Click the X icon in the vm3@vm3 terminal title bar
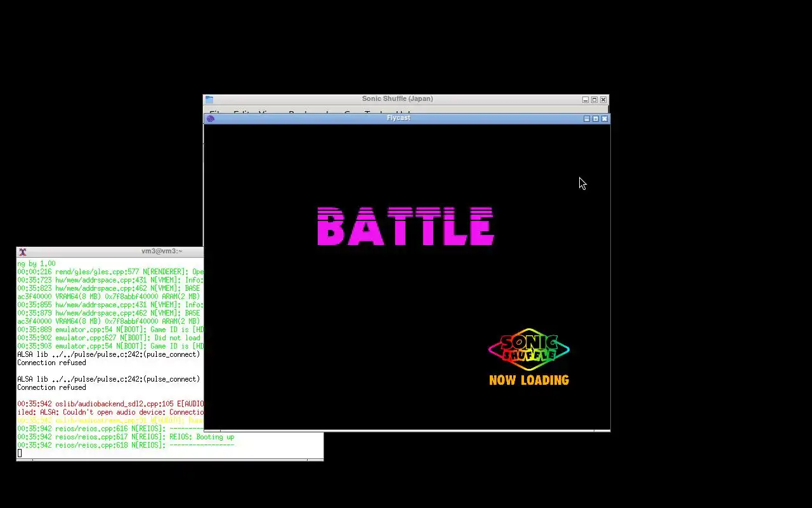812x508 pixels. coord(22,252)
